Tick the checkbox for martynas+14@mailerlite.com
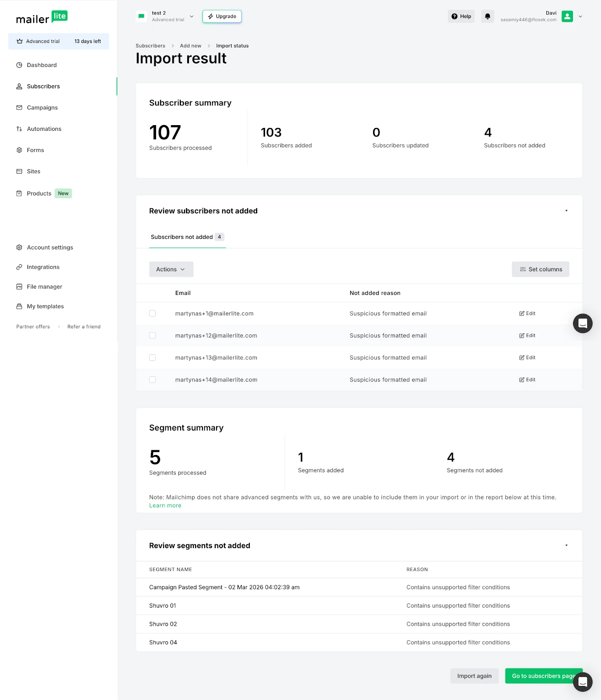 (153, 380)
